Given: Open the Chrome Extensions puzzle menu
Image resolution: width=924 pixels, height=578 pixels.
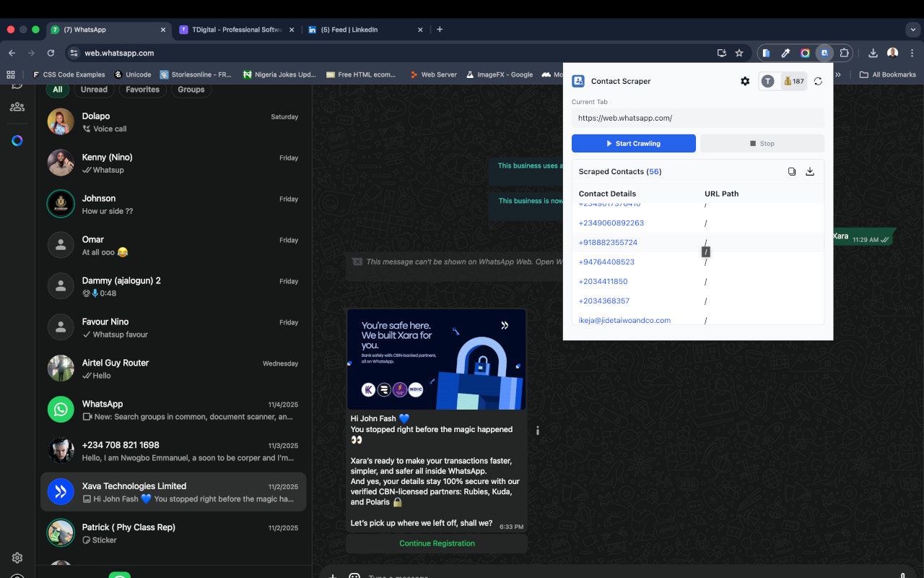Looking at the screenshot, I should coord(844,53).
